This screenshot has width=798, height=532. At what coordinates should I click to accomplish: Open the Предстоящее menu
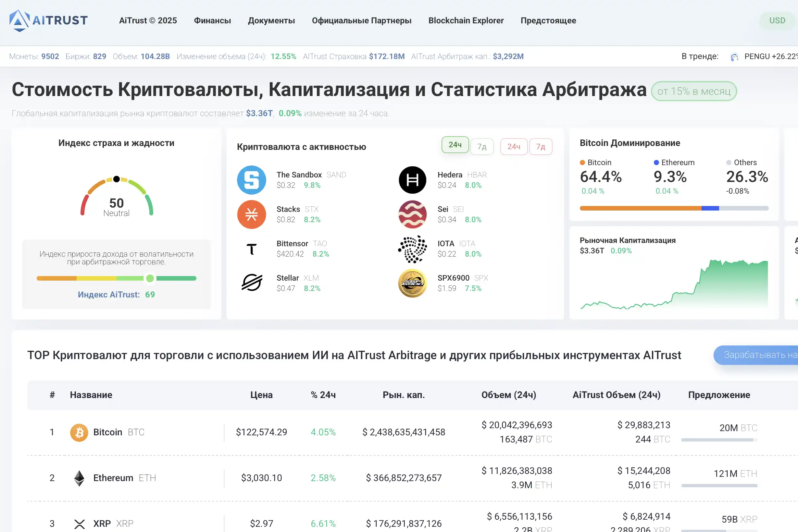pyautogui.click(x=548, y=21)
